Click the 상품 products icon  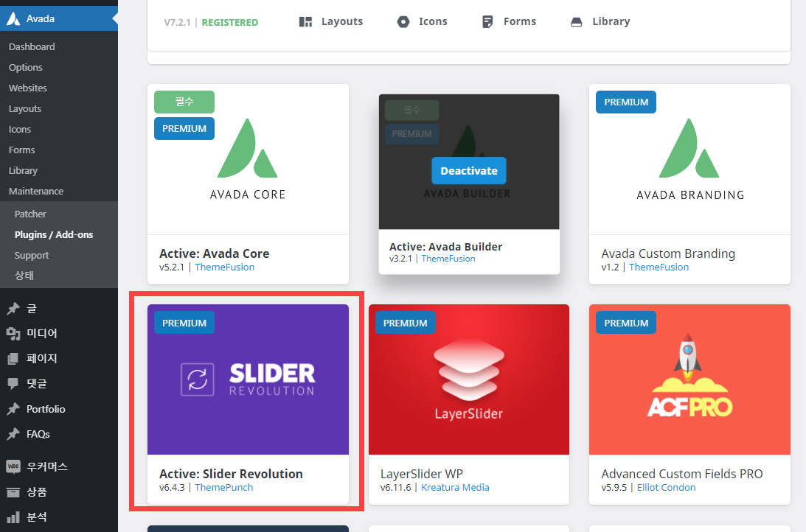click(13, 492)
